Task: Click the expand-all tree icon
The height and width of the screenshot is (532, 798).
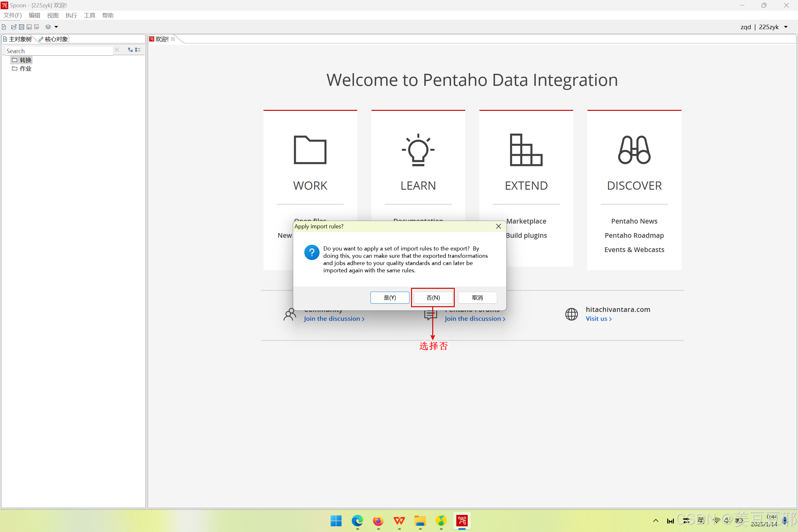Action: pyautogui.click(x=130, y=50)
